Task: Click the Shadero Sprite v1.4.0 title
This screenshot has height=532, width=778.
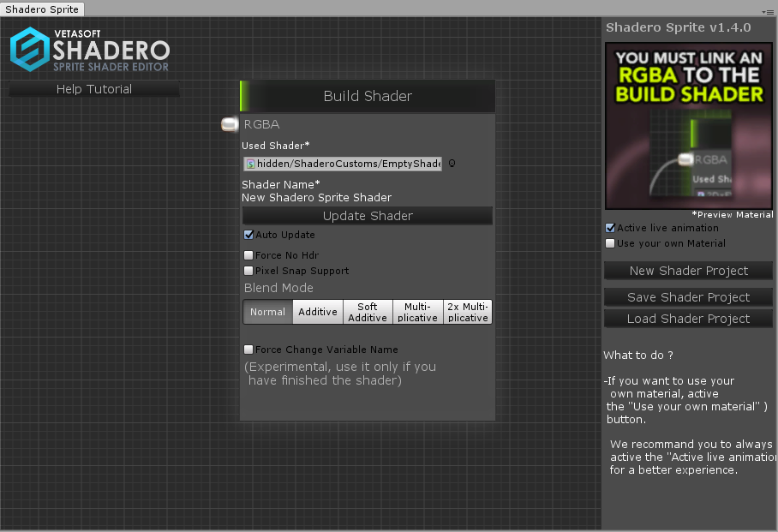Action: (x=679, y=27)
